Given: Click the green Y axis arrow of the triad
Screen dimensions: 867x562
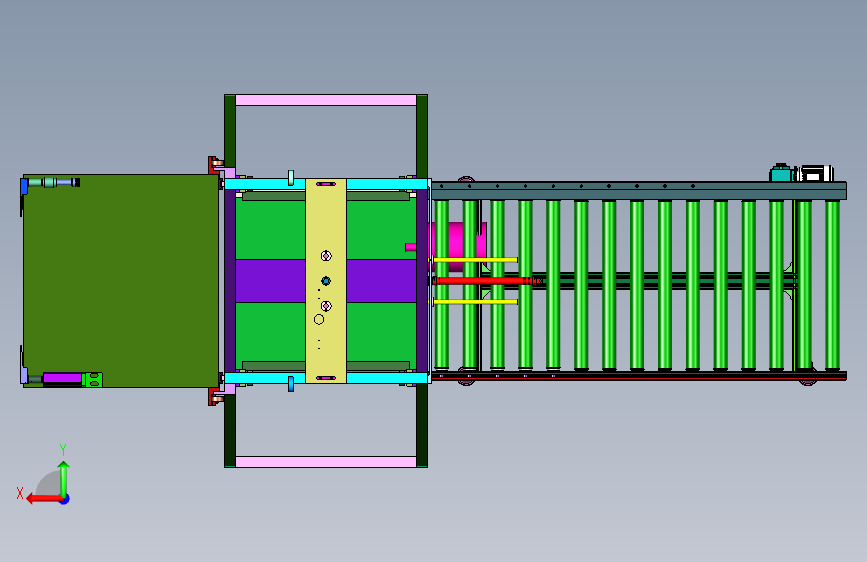Looking at the screenshot, I should pos(64,479).
